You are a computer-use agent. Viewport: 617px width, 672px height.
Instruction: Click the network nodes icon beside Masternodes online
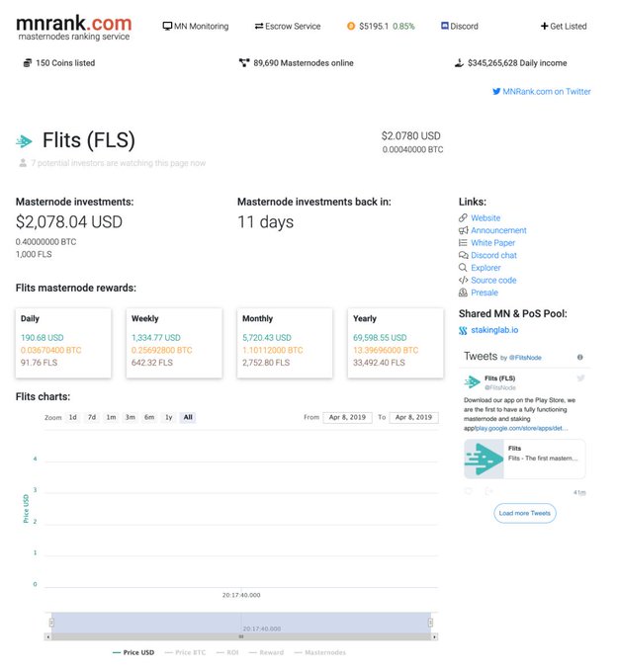tap(244, 63)
